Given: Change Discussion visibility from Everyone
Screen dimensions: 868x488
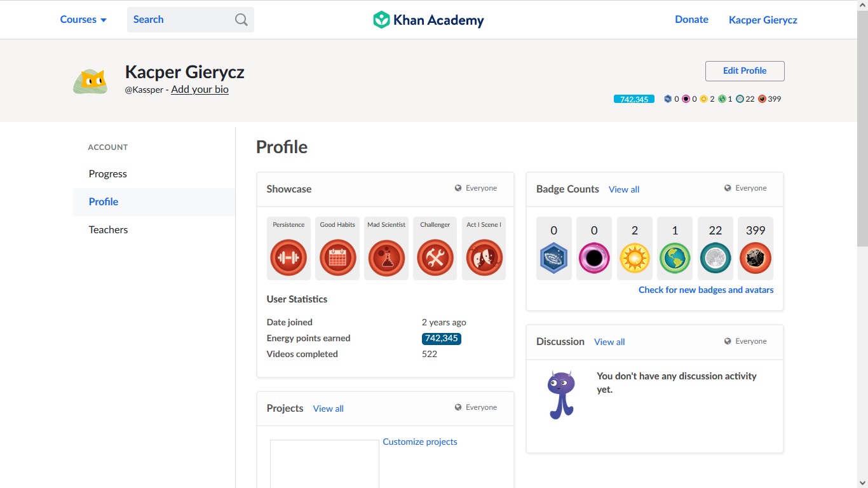Looking at the screenshot, I should coord(745,341).
